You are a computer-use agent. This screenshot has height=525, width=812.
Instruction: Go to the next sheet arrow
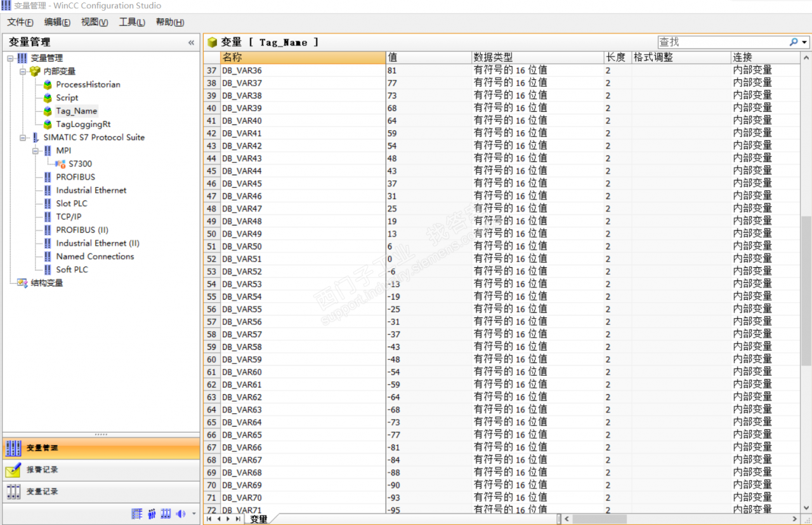pos(228,519)
